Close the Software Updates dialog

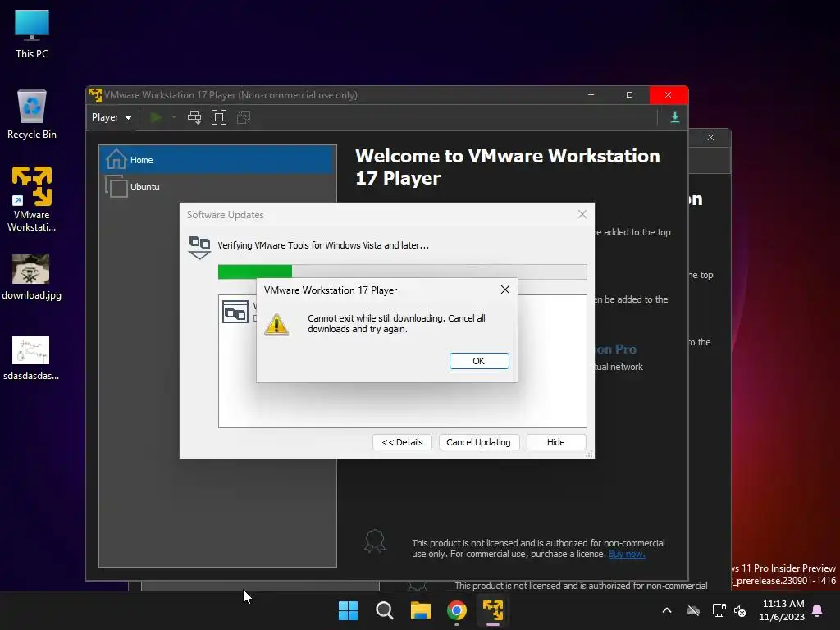point(582,214)
